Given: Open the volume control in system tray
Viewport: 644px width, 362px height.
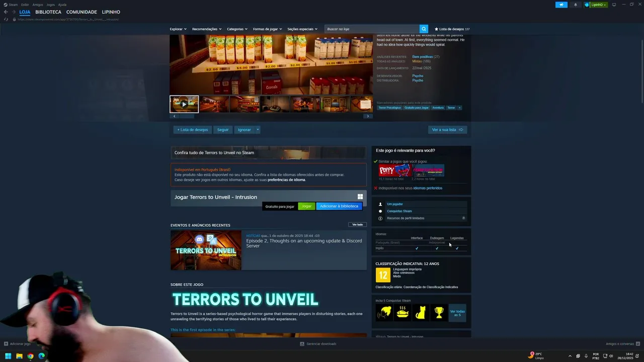Looking at the screenshot, I should tap(611, 356).
